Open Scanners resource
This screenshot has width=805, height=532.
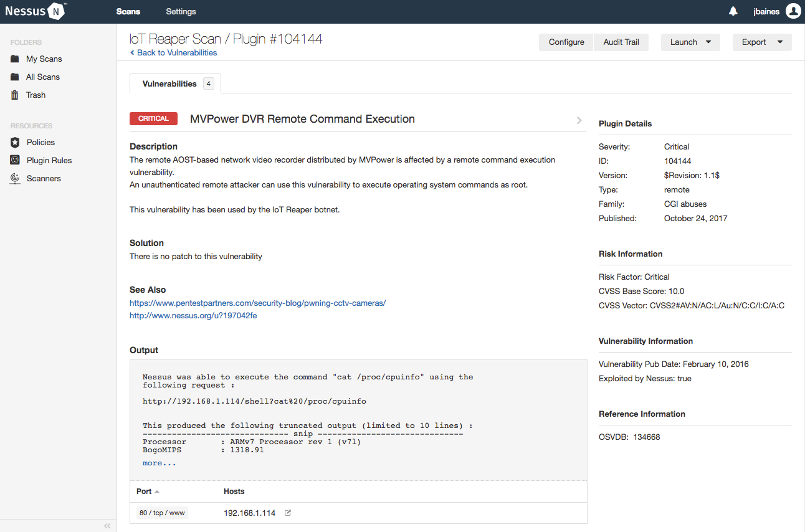tap(44, 178)
